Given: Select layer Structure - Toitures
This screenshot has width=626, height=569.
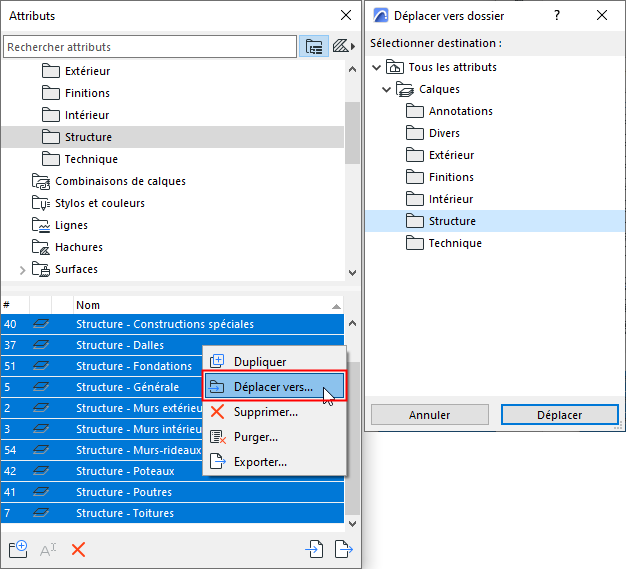Looking at the screenshot, I should pyautogui.click(x=172, y=513).
